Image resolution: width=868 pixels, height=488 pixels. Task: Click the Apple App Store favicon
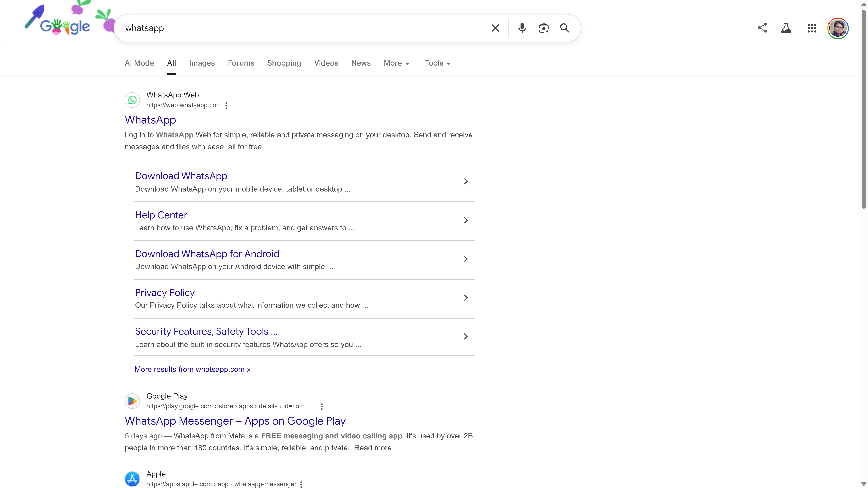click(132, 479)
